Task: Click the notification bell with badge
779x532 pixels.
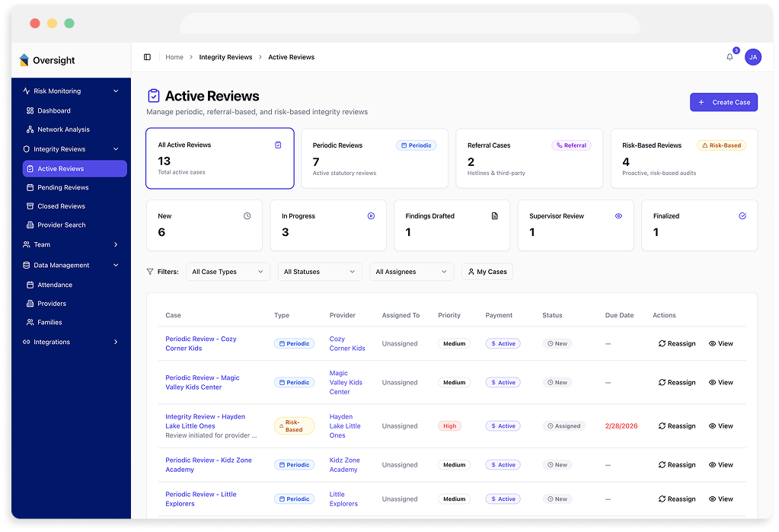Action: click(729, 57)
